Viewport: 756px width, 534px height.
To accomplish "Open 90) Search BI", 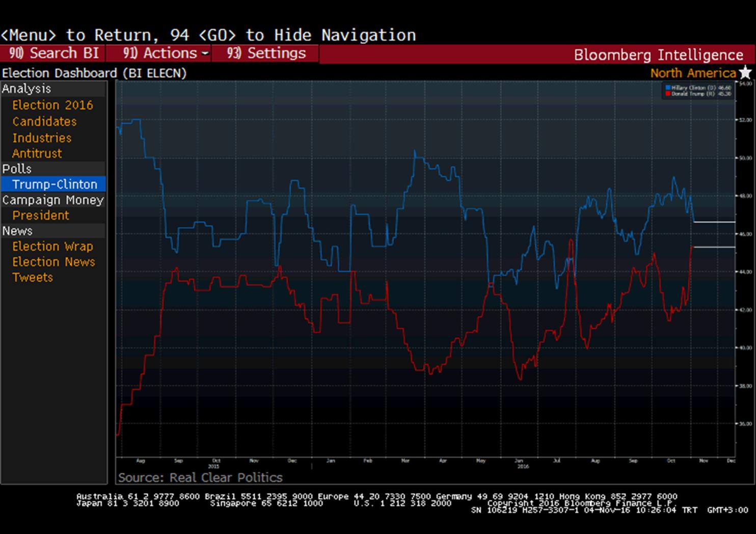I will point(53,53).
